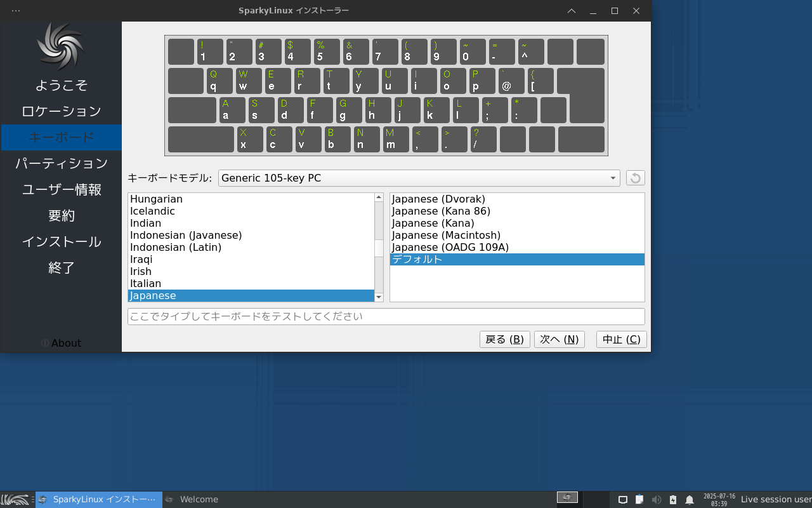Select Hungarian in the language list

(251, 199)
